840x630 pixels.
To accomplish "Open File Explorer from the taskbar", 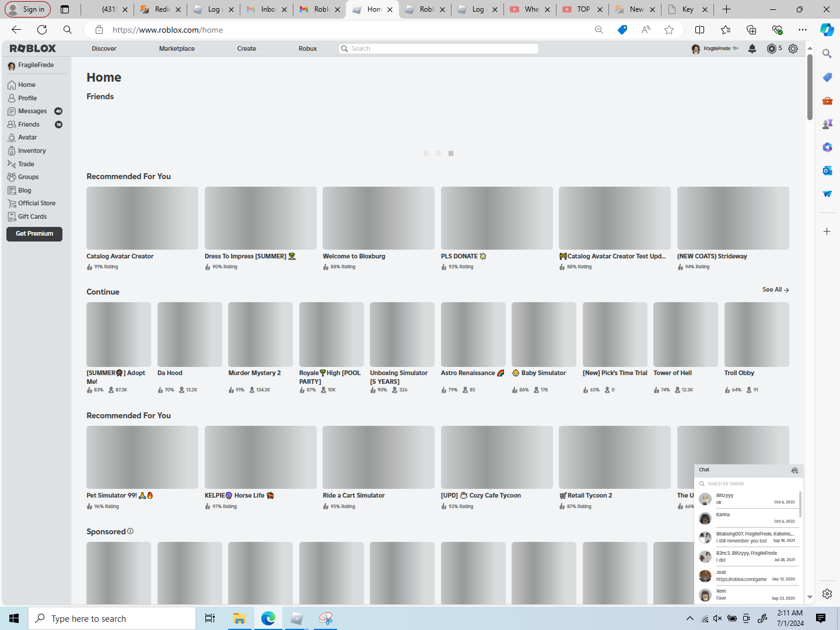I will tap(239, 618).
